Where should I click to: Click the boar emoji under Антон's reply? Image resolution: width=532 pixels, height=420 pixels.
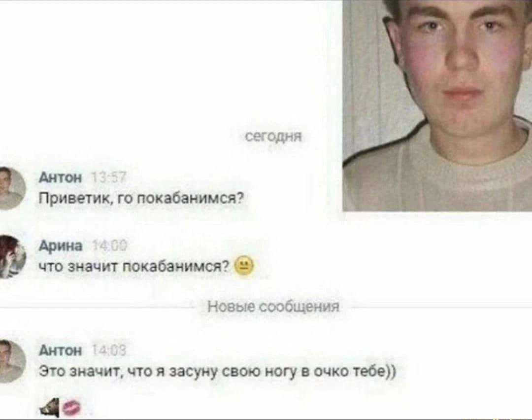click(x=50, y=408)
